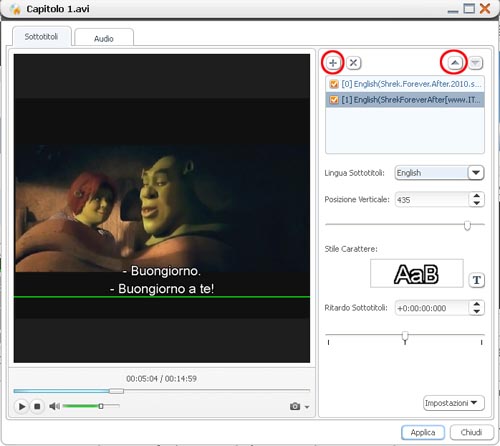Click the subtitle delay slider handle
Screen dimensions: 500x446
pos(405,336)
